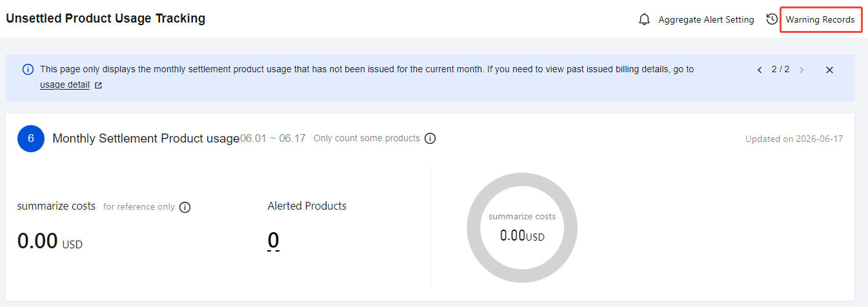Screen dimensions: 868x307
Task: Click the gray summarize costs donut chart
Action: [522, 227]
